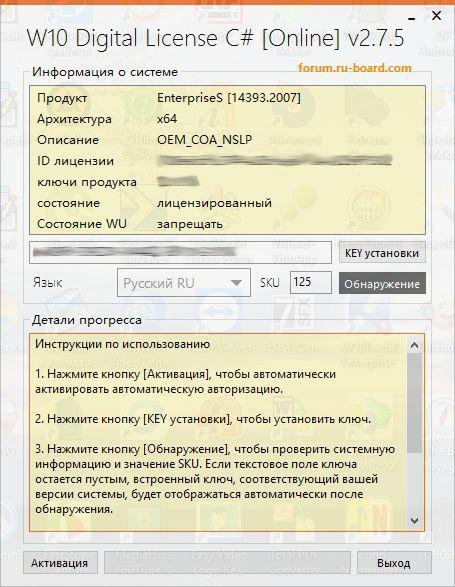Click the product key text field
The image size is (455, 587).
(x=180, y=252)
